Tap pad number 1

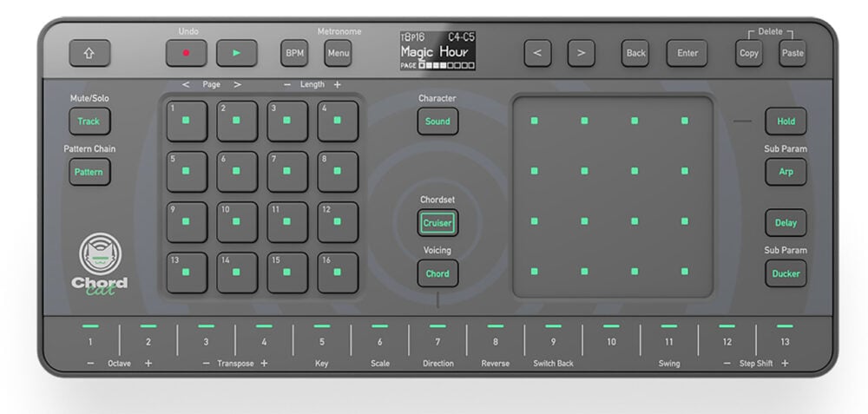click(187, 122)
